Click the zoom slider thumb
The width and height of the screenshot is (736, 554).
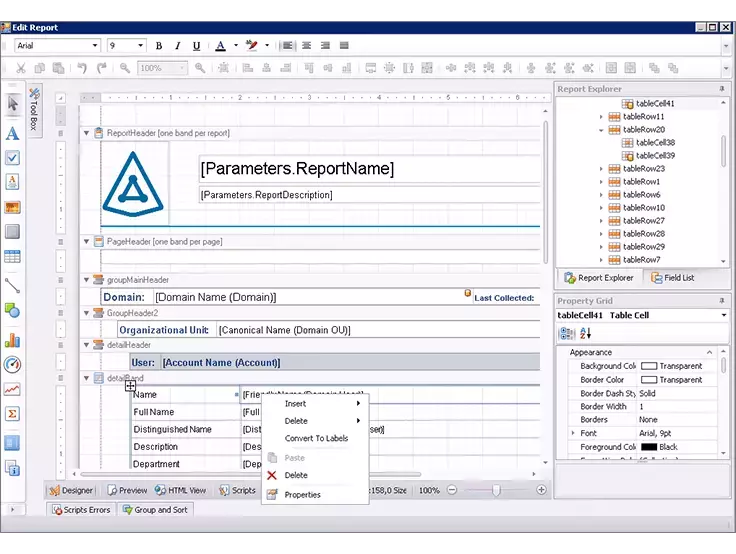[496, 490]
